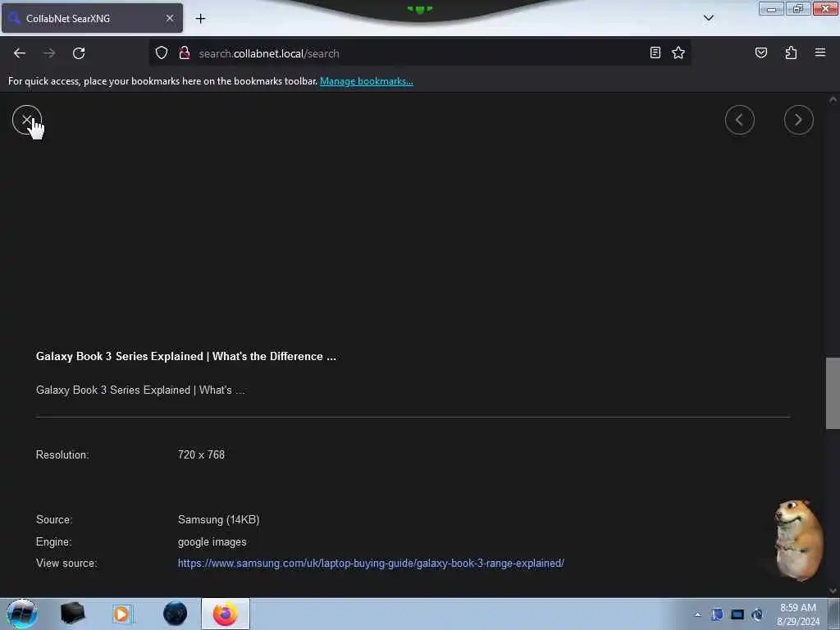Click scrollbar up arrow
Screen dimensions: 840x630
tap(833, 99)
